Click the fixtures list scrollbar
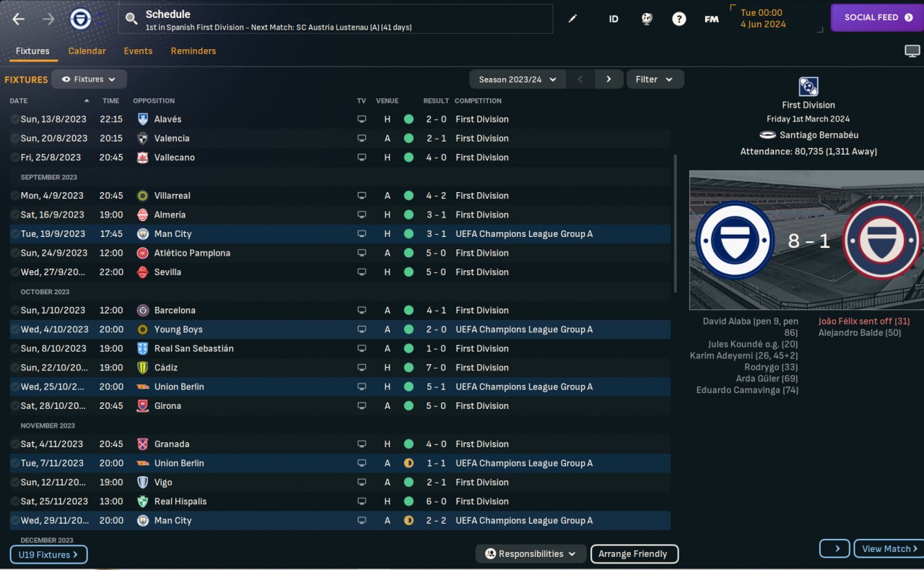Viewport: 924px width, 570px height. [x=676, y=223]
